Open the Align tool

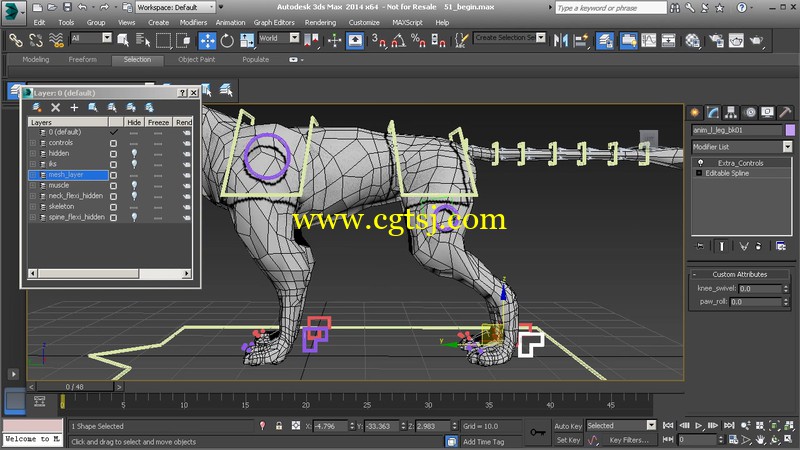(581, 40)
